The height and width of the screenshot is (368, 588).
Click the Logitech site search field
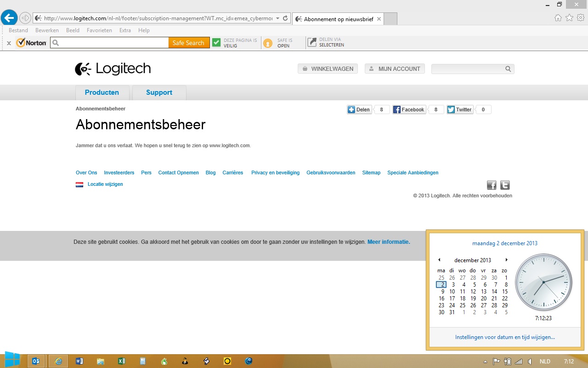468,69
